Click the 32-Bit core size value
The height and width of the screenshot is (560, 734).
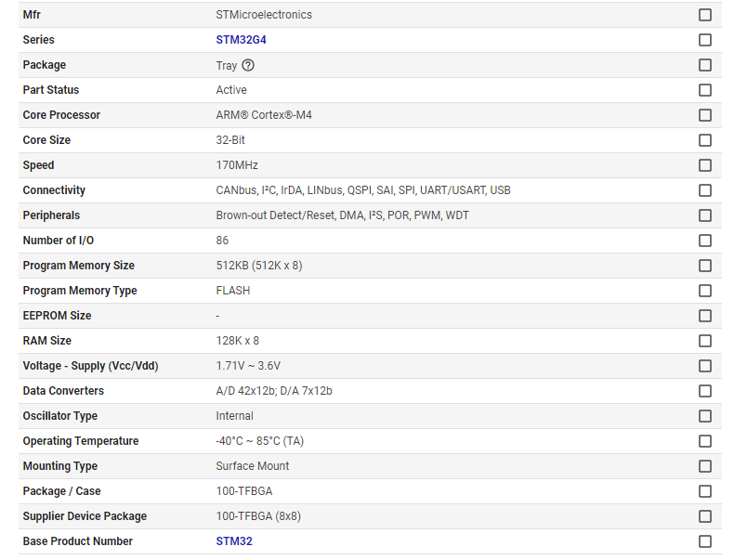[230, 140]
